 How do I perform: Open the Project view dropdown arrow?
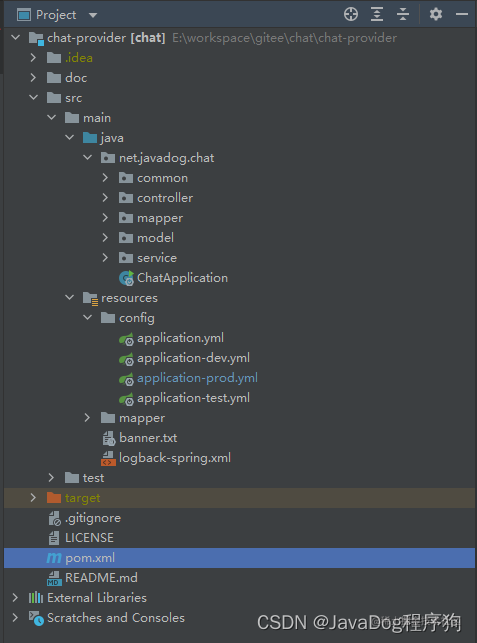(x=93, y=16)
